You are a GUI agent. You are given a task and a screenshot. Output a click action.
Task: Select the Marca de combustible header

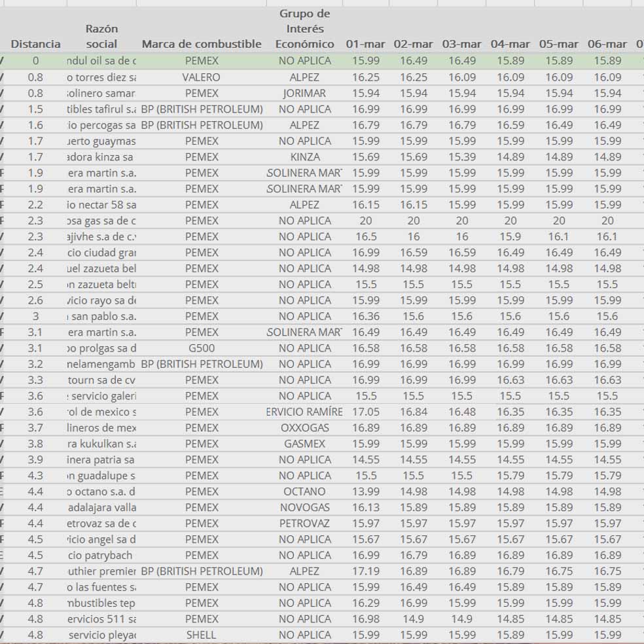[202, 44]
